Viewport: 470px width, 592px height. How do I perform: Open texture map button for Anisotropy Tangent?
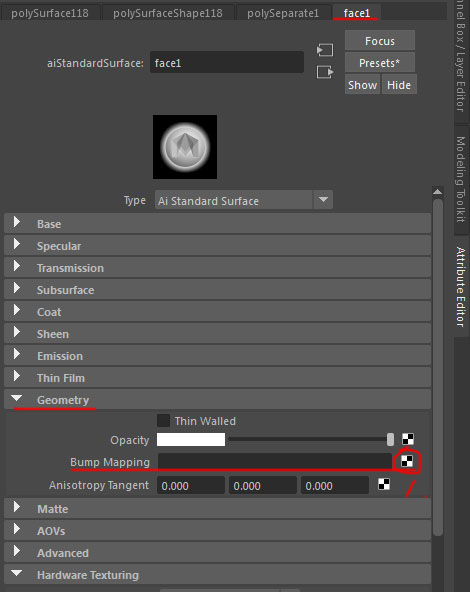(x=384, y=484)
